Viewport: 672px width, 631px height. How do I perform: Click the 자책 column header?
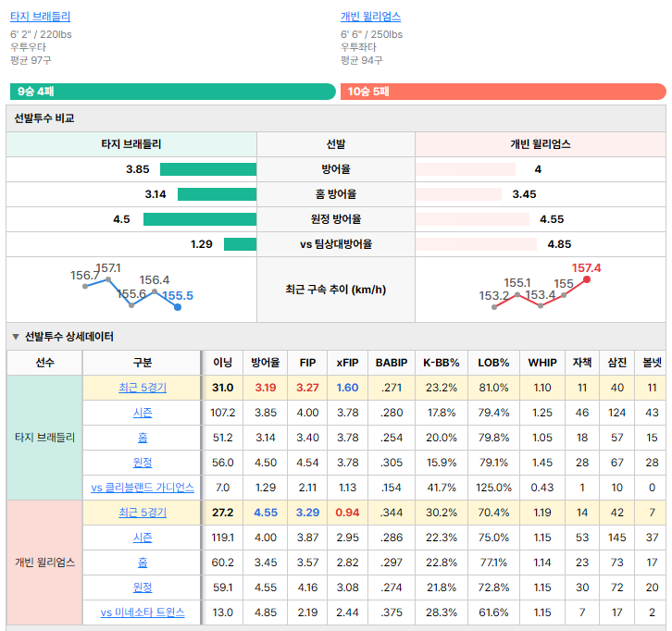[582, 363]
